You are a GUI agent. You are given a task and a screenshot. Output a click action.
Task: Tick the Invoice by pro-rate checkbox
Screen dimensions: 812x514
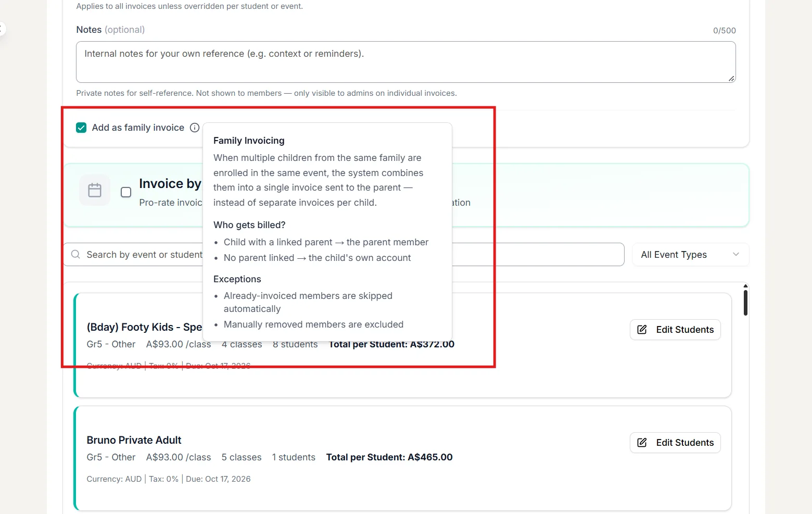(126, 192)
